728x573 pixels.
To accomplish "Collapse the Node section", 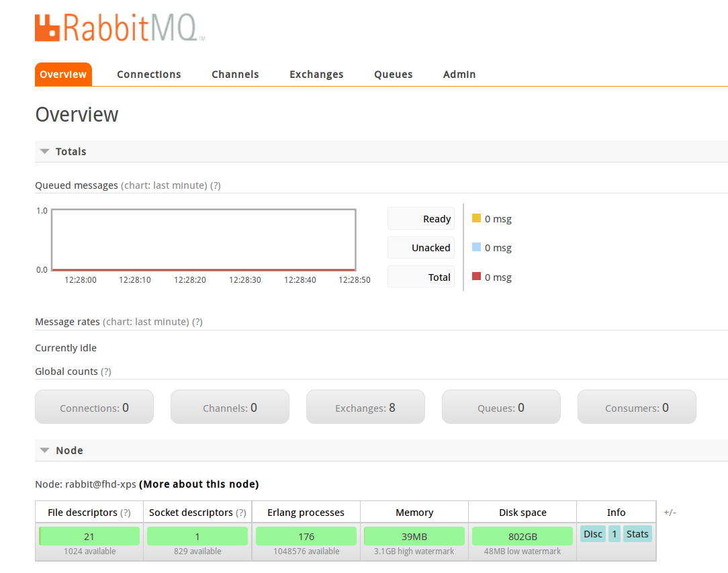I will pos(44,451).
